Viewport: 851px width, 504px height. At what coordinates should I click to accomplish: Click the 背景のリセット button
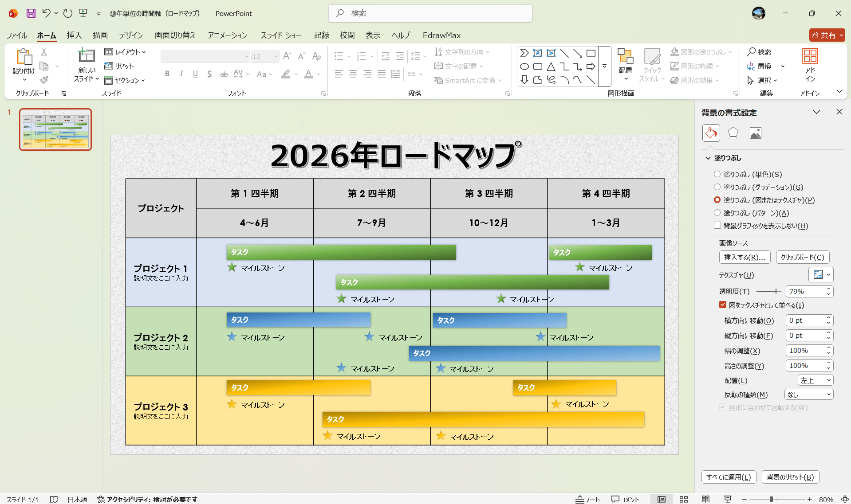pos(790,477)
